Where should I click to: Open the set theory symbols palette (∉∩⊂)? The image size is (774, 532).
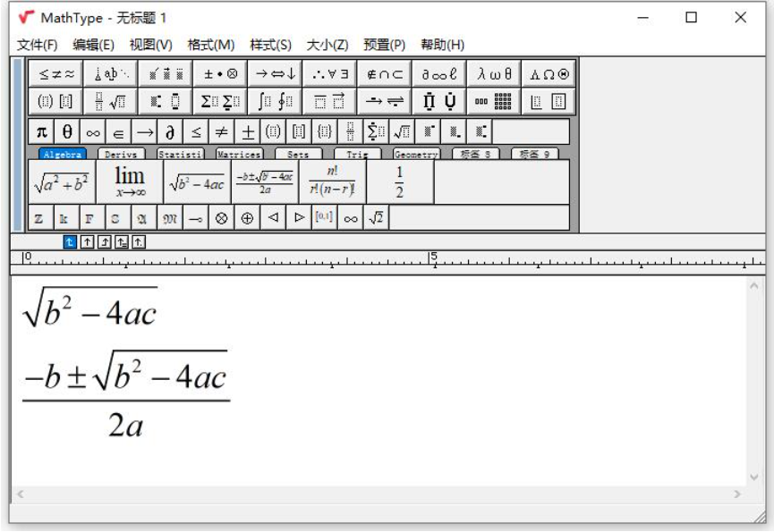pos(385,74)
